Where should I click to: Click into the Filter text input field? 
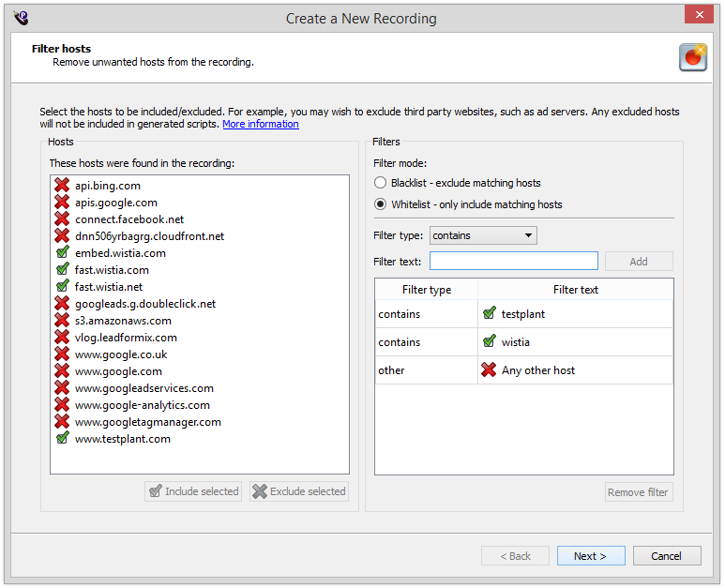pos(513,262)
